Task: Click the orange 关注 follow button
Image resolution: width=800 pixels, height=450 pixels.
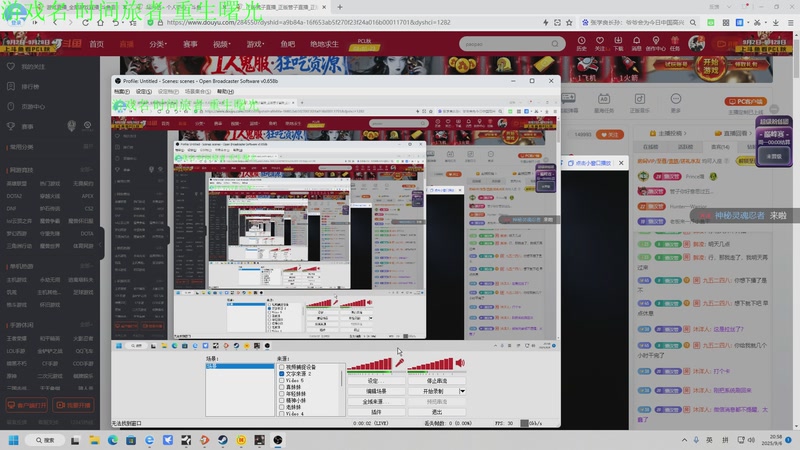Action: (x=610, y=134)
